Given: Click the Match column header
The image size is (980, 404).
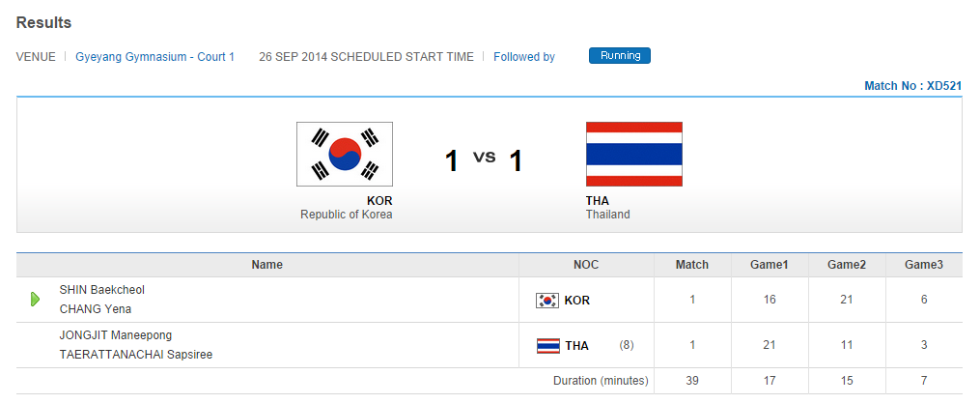Looking at the screenshot, I should (691, 265).
